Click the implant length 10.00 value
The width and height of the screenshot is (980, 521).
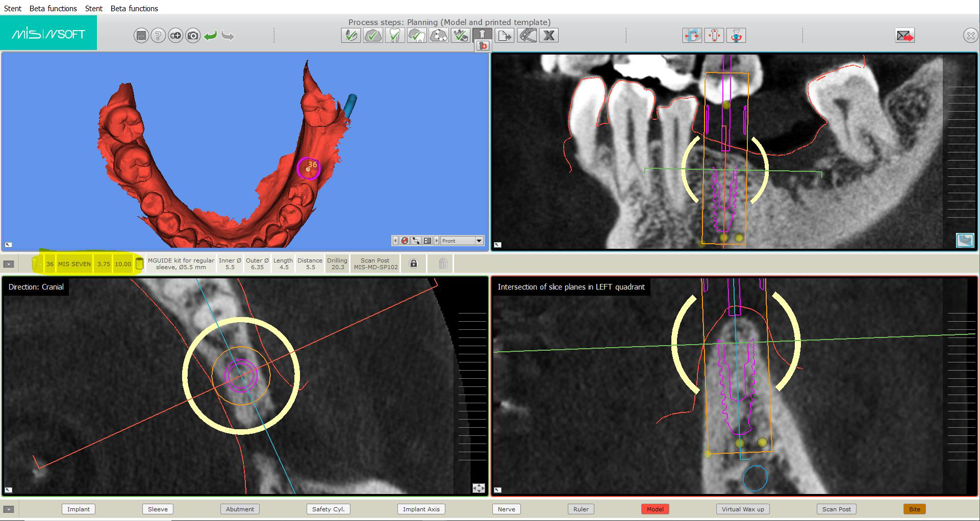point(122,264)
